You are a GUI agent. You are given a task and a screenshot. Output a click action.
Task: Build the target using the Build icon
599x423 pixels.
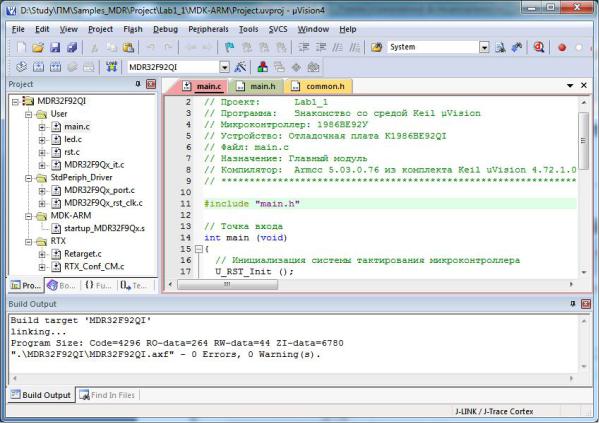point(38,67)
